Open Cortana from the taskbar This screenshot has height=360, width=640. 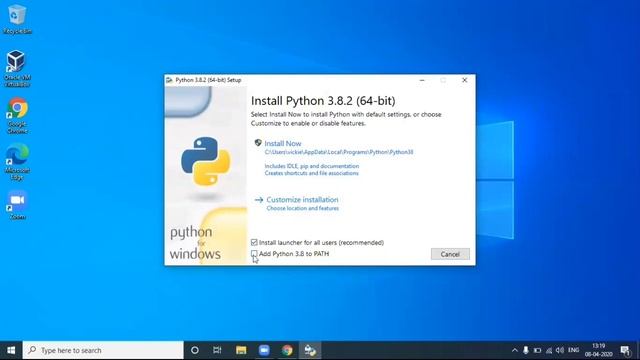195,350
